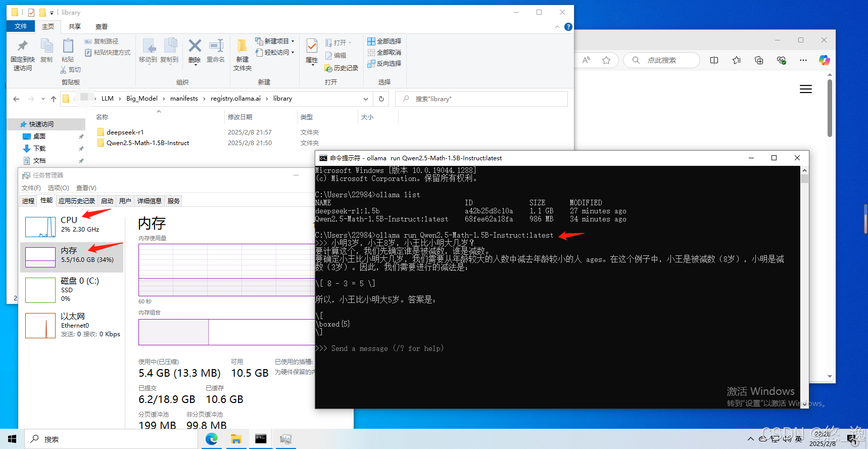Click command prompt scrollbar up arrow
Screen dimensions: 868x449
(x=805, y=170)
